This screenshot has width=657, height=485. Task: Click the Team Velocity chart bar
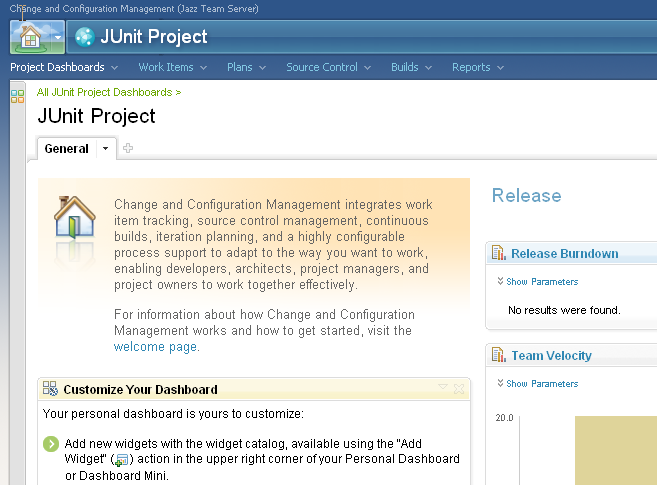[616, 451]
